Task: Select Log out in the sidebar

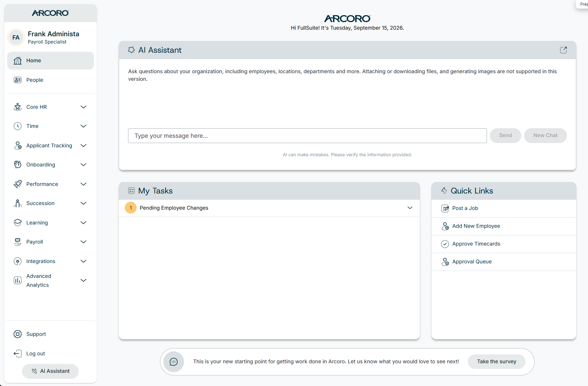Action: (x=36, y=354)
